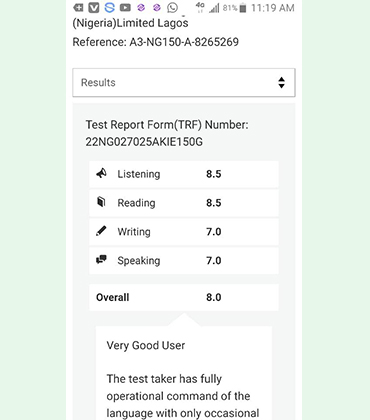Tap the V app notification icon
Viewport: 370px width, 420px height.
coord(94,7)
